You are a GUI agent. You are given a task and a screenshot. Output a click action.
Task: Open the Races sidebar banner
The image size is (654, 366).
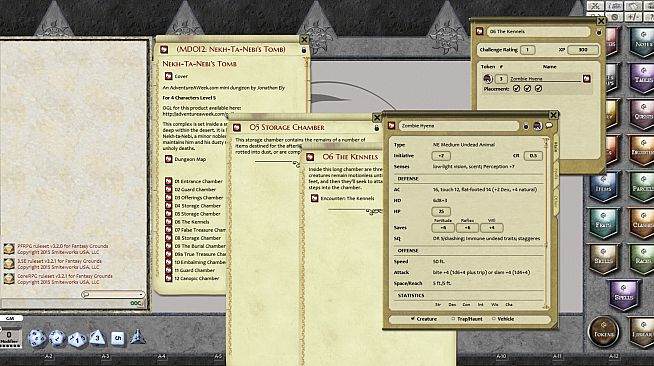pos(642,259)
